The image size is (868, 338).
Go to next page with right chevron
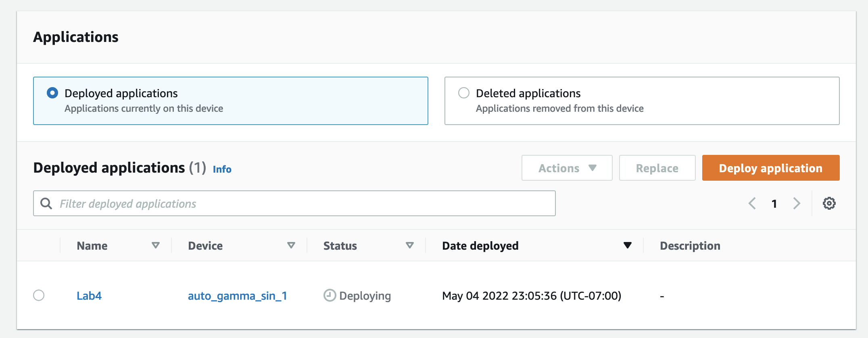point(796,203)
